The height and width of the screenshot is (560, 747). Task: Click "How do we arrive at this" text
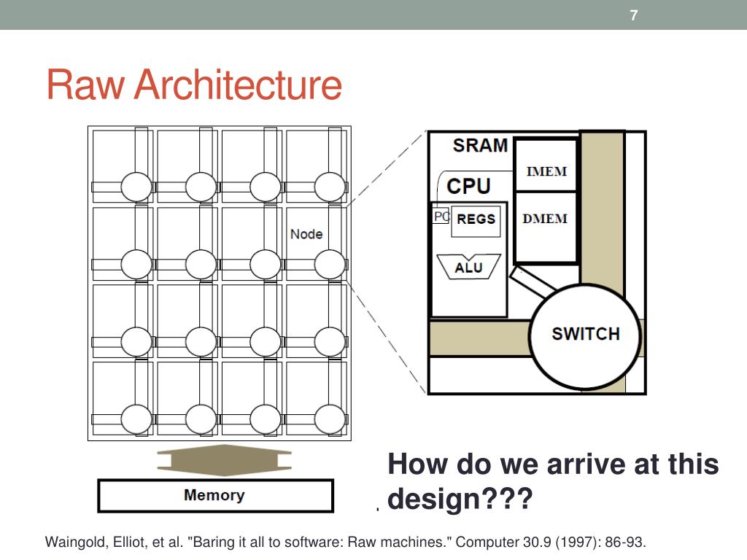pos(553,464)
